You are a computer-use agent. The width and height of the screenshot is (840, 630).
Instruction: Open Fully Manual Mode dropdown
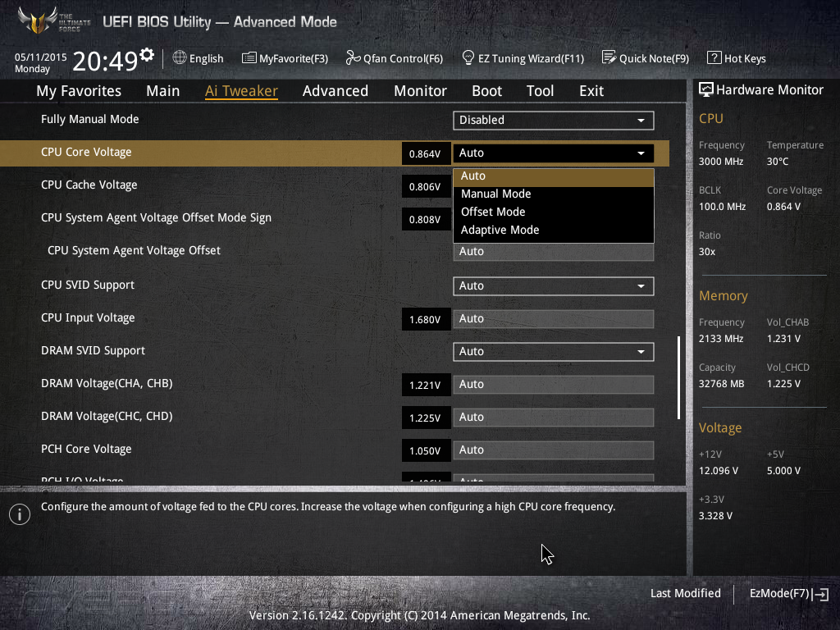click(554, 121)
